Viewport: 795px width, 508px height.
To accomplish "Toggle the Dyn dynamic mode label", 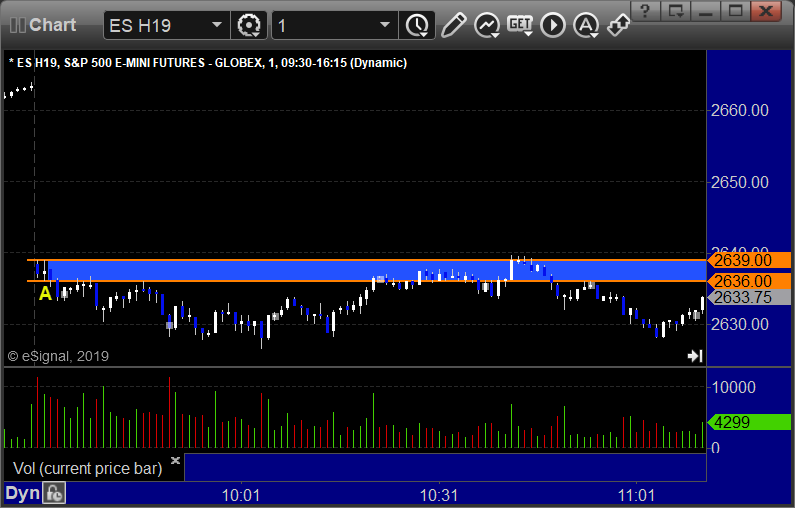I will (22, 493).
